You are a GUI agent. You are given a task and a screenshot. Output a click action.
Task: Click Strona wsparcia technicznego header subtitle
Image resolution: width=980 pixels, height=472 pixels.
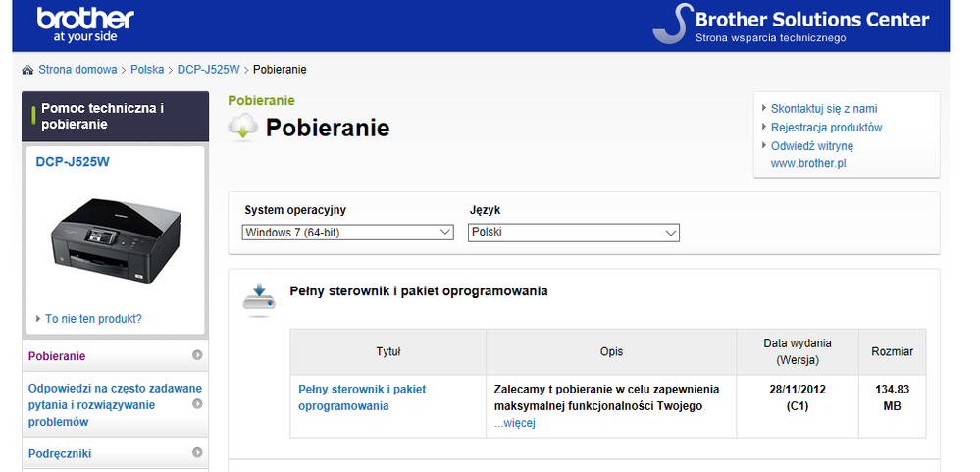[771, 38]
